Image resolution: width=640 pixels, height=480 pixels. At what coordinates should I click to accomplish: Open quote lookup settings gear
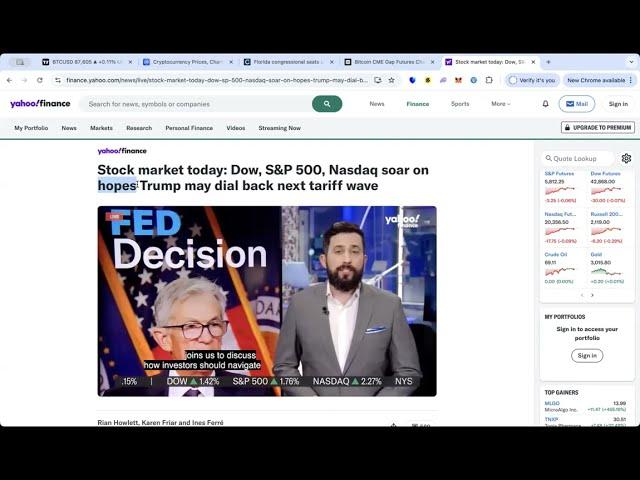coord(626,158)
